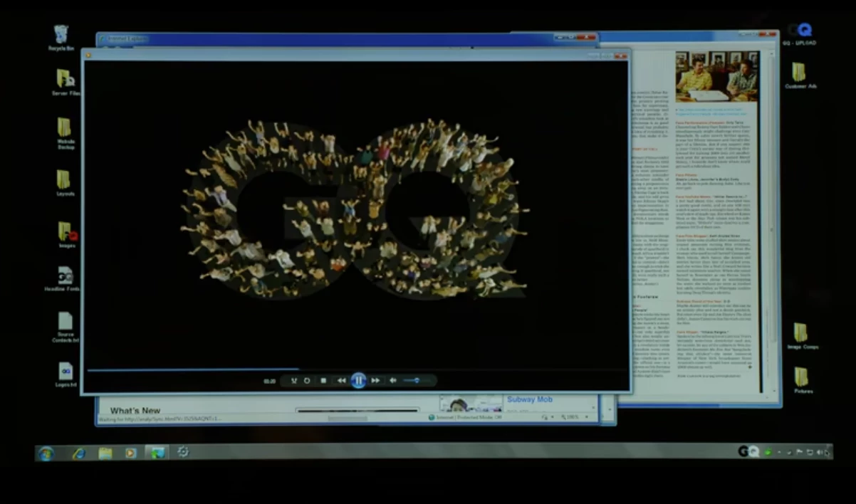This screenshot has width=856, height=504.
Task: Rewind the video with previous button
Action: [342, 381]
